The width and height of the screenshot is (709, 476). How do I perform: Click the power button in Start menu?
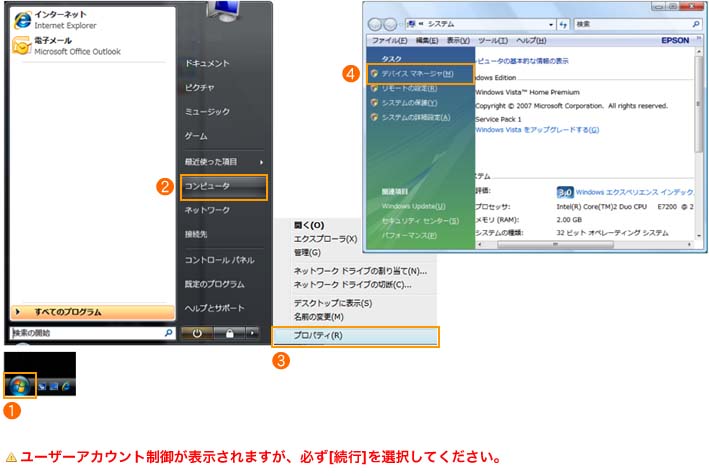point(197,333)
